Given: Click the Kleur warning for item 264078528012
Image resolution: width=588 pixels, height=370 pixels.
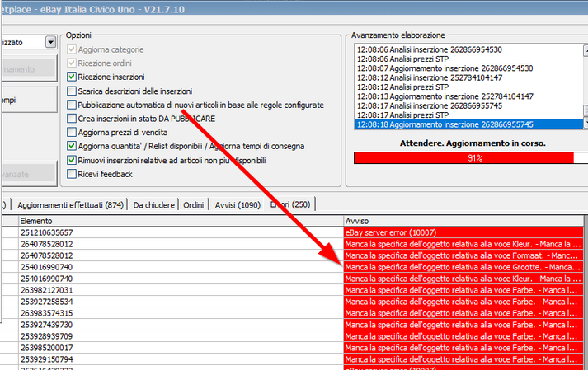Looking at the screenshot, I should (463, 244).
